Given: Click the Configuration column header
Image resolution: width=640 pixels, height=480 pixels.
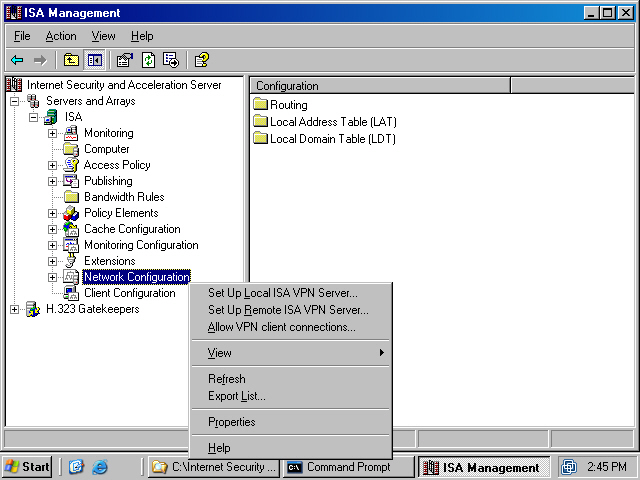Looking at the screenshot, I should (380, 86).
